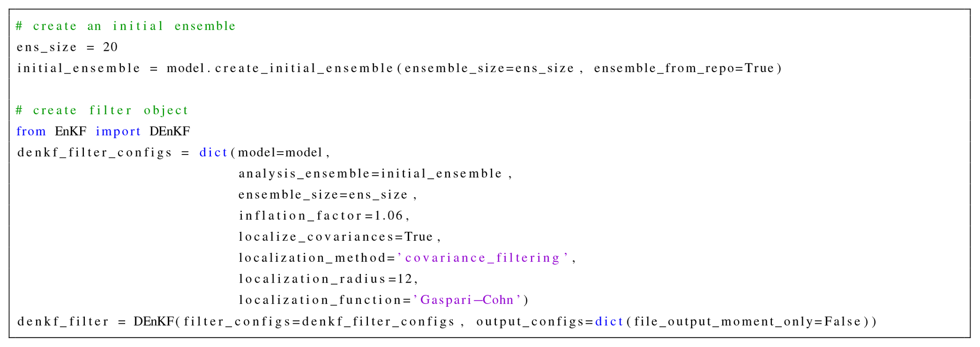The image size is (980, 347).
Task: Click the blue dict keyword after output_configs
Action: (x=609, y=322)
